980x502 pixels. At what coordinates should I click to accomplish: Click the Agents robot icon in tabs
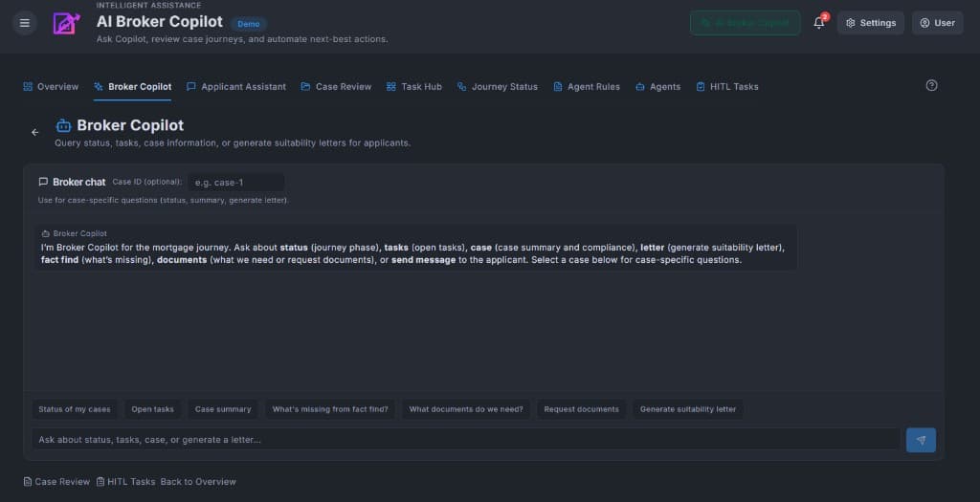pyautogui.click(x=640, y=87)
